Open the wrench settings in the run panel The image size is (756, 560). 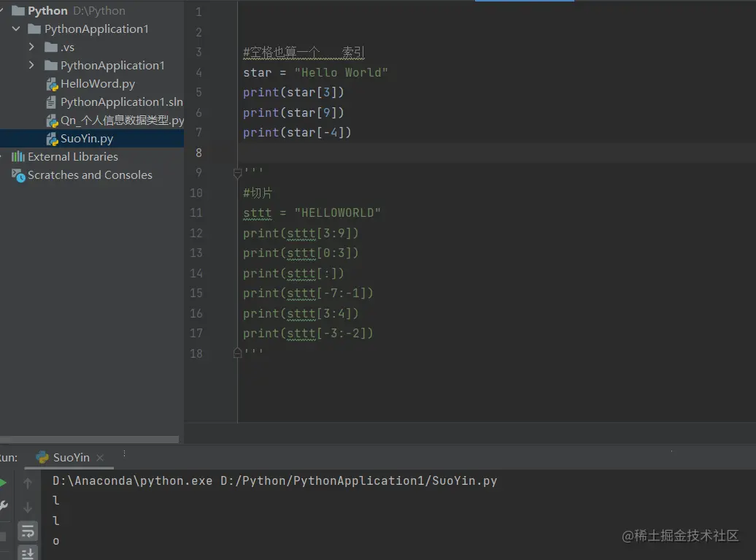pos(4,505)
